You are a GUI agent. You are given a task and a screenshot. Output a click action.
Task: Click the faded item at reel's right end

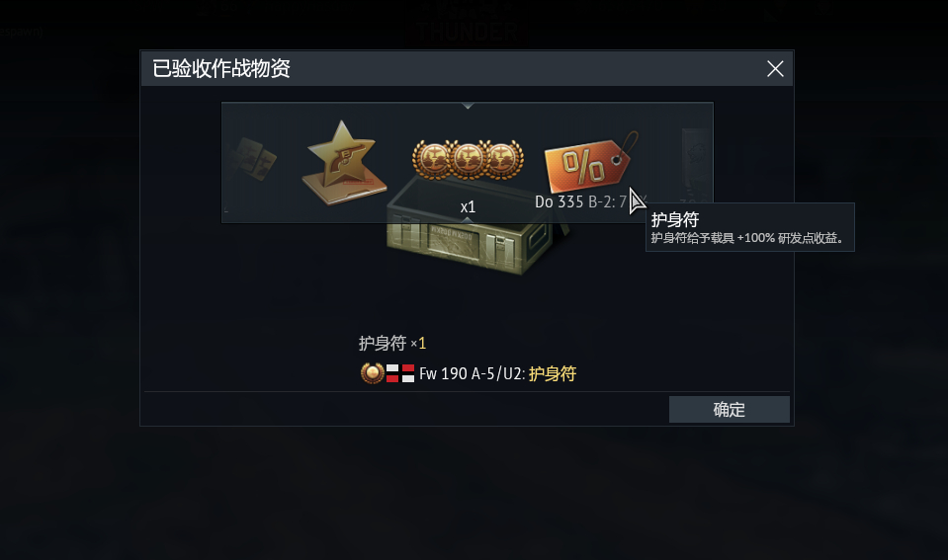(x=696, y=162)
